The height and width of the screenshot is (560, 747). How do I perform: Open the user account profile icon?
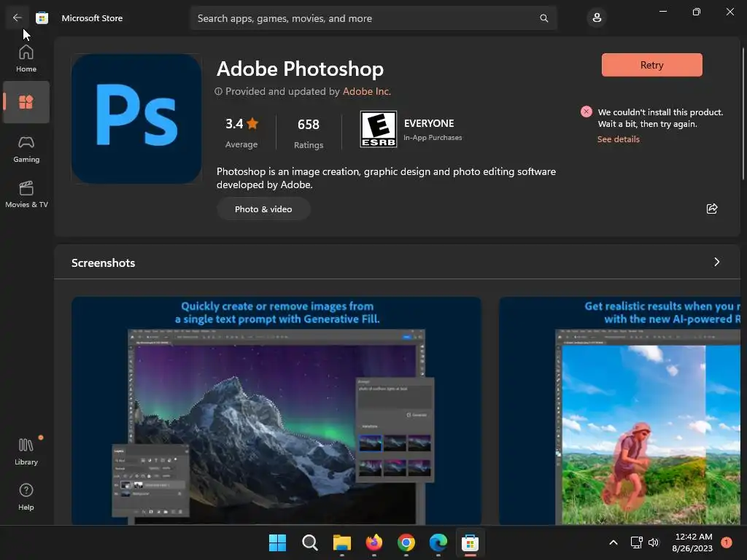point(597,18)
